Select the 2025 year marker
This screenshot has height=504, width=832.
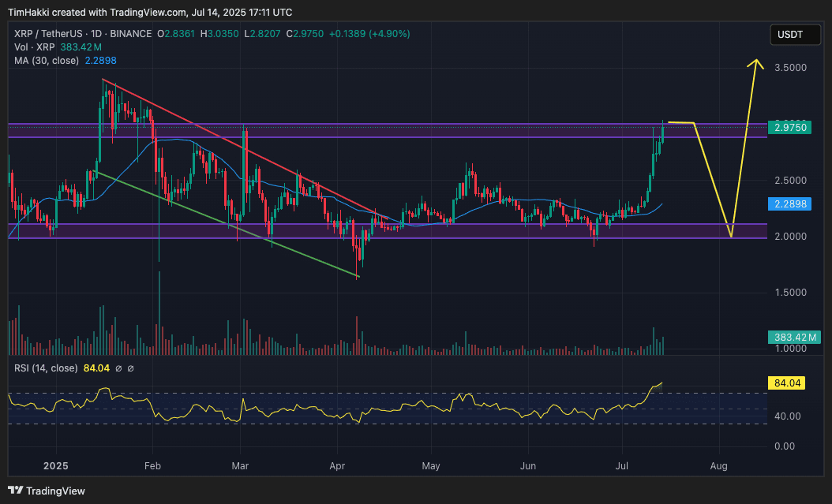[x=56, y=466]
